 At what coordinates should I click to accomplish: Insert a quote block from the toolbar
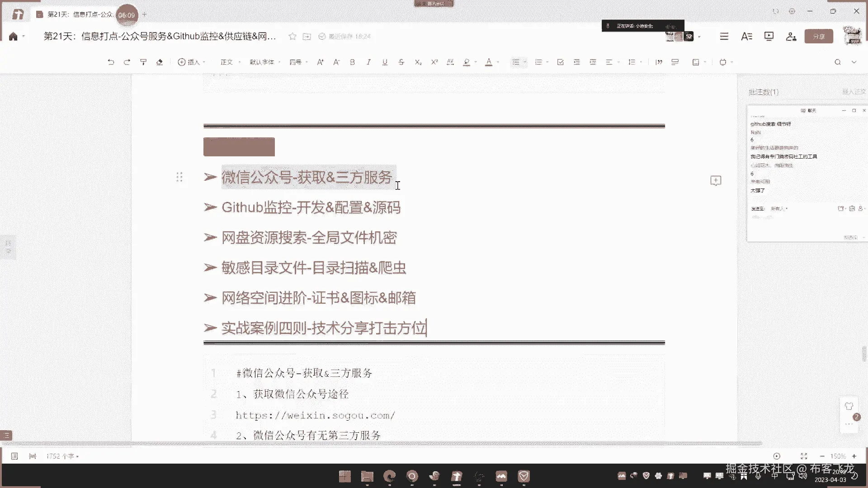point(659,62)
